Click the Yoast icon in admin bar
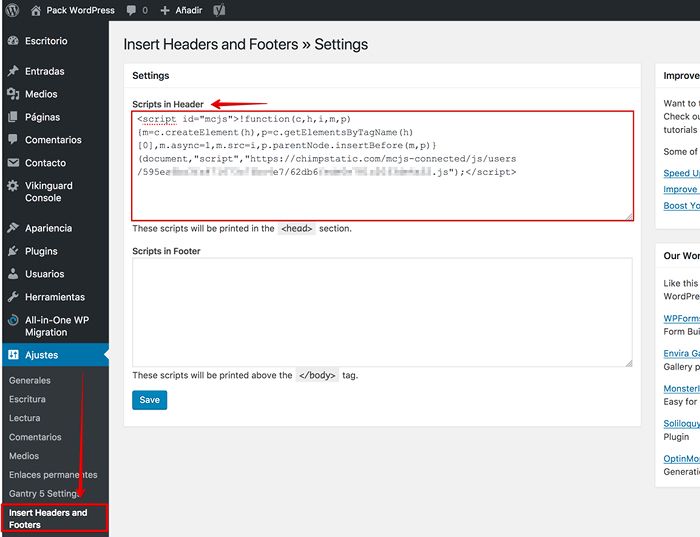This screenshot has height=537, width=700. [x=218, y=10]
